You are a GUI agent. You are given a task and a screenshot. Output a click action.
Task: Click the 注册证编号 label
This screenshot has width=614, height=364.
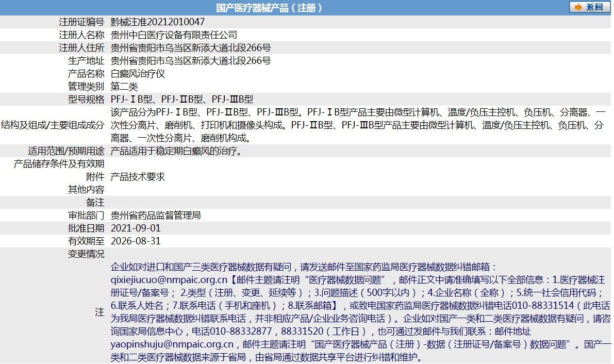coord(81,22)
